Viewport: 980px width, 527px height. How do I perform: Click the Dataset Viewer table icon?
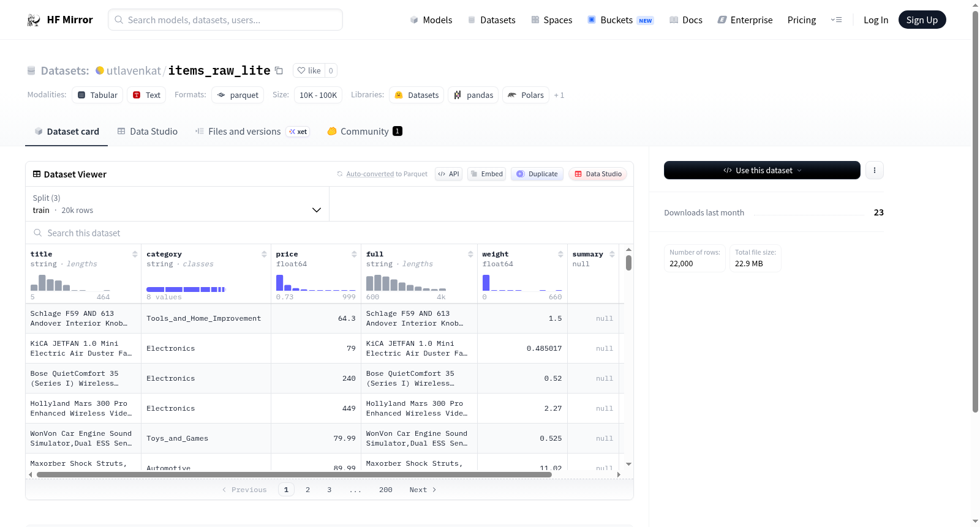pos(37,174)
